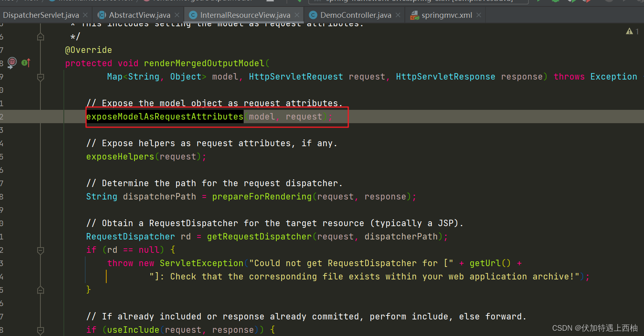
Task: Click the exposeHelpers method call
Action: (x=120, y=157)
